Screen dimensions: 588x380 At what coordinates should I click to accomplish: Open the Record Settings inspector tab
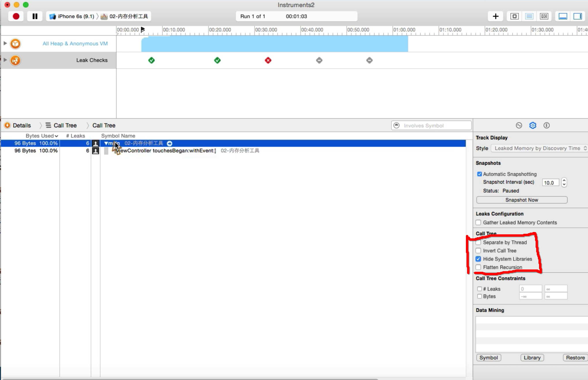(519, 126)
